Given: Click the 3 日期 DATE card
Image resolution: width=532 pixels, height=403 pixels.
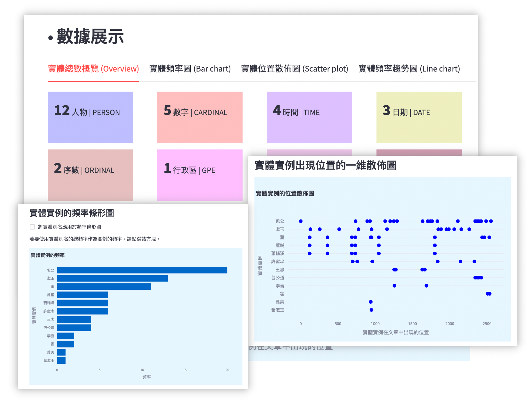Looking at the screenshot, I should [x=418, y=117].
